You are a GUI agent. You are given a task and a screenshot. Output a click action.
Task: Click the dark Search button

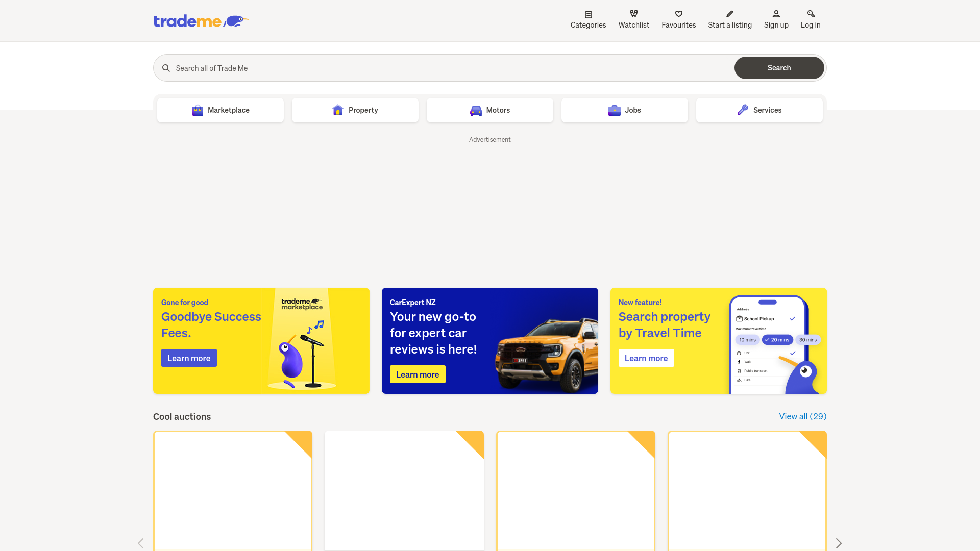(779, 68)
